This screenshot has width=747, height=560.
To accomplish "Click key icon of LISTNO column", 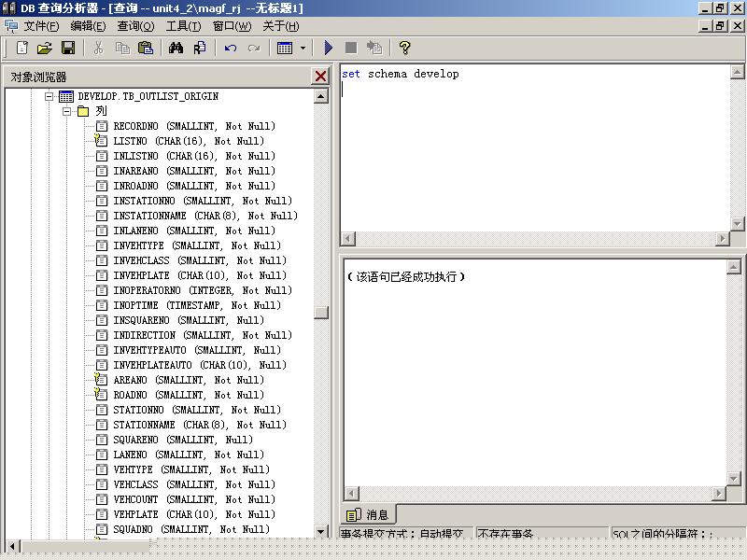I will (x=101, y=141).
